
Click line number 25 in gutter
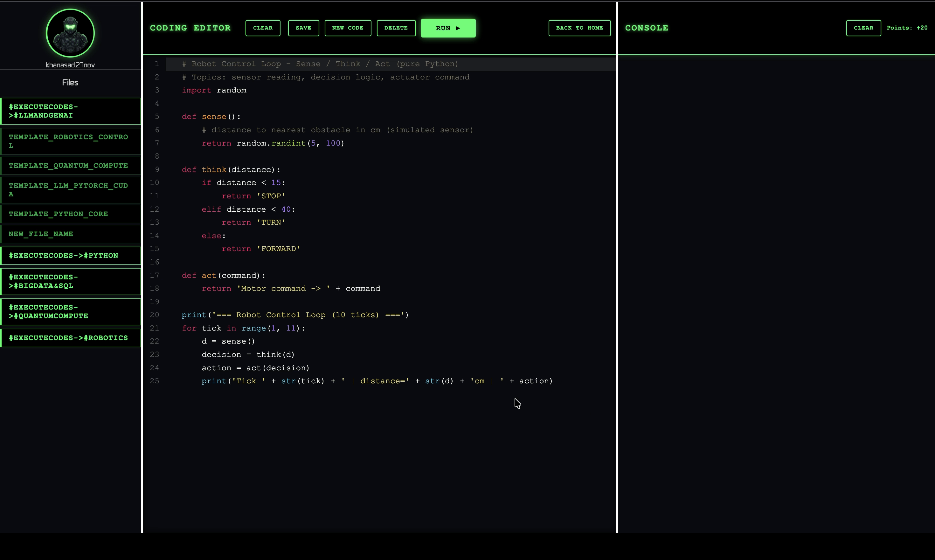pos(155,381)
